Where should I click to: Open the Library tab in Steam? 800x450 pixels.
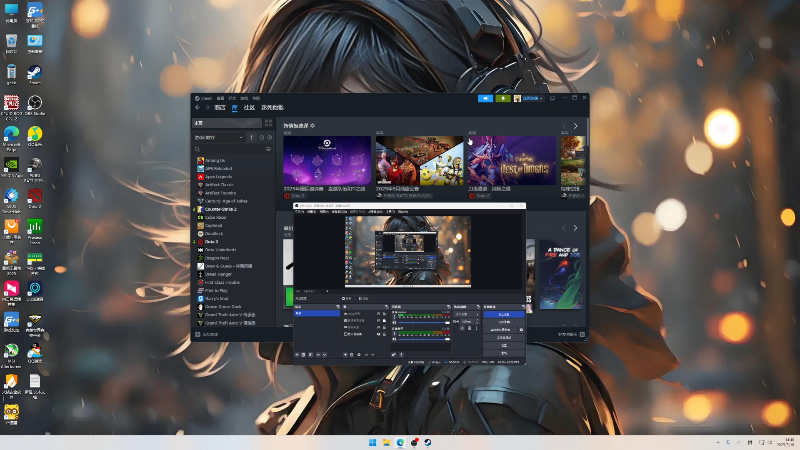[x=235, y=108]
